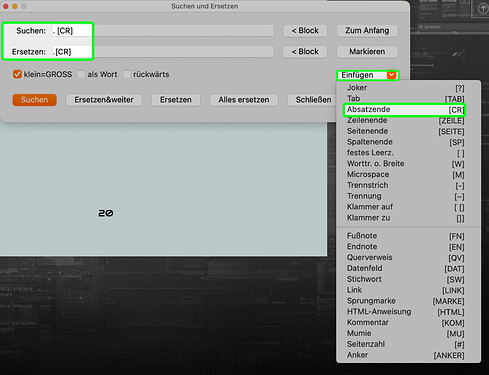Click the yellow minimize button
This screenshot has height=375, width=489.
coord(15,6)
